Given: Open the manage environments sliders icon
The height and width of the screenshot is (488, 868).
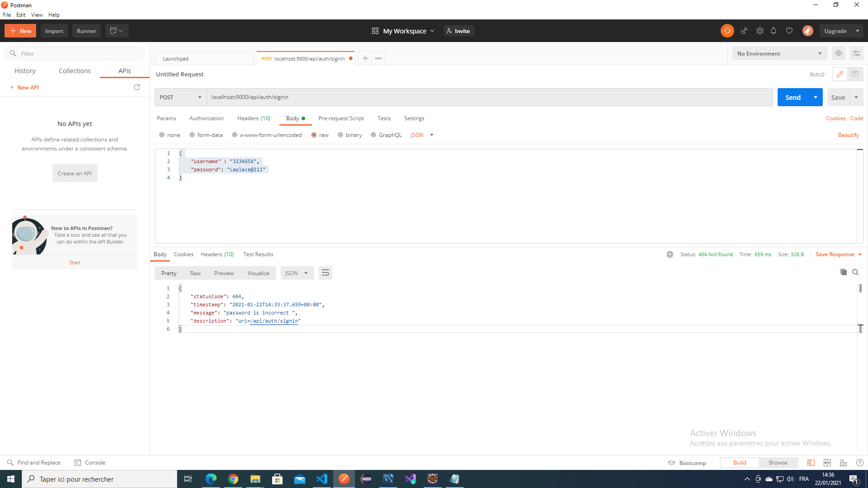Looking at the screenshot, I should coord(856,53).
